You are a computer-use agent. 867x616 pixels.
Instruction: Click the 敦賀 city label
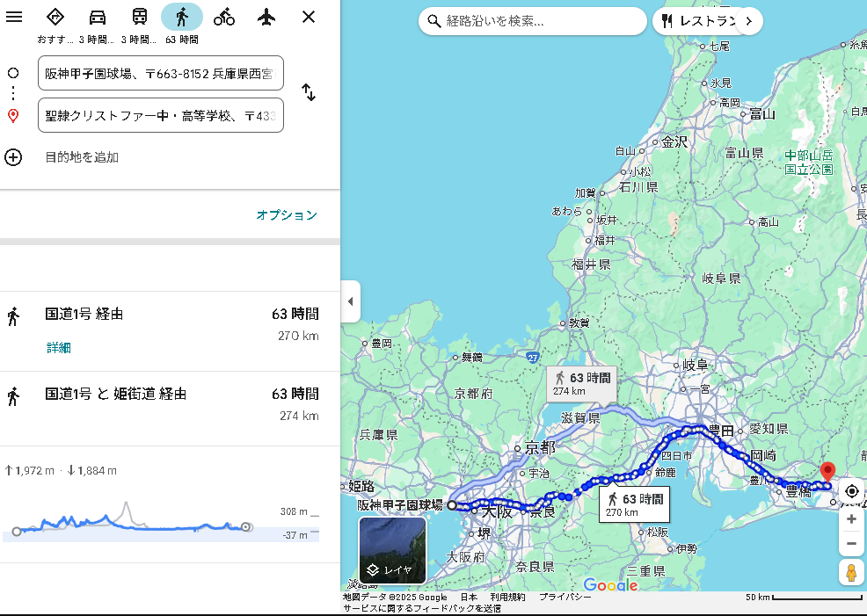click(579, 323)
